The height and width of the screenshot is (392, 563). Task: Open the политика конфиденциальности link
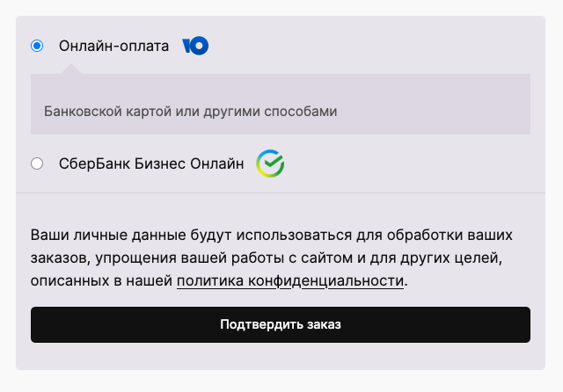(x=290, y=281)
